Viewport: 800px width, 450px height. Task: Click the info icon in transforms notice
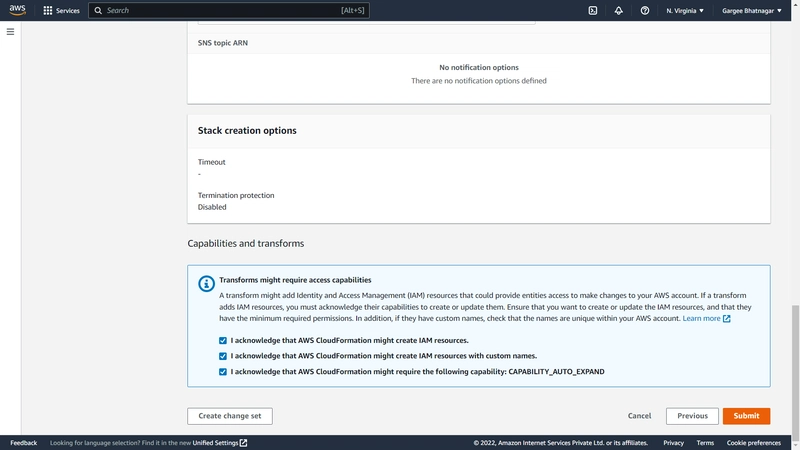pyautogui.click(x=206, y=284)
